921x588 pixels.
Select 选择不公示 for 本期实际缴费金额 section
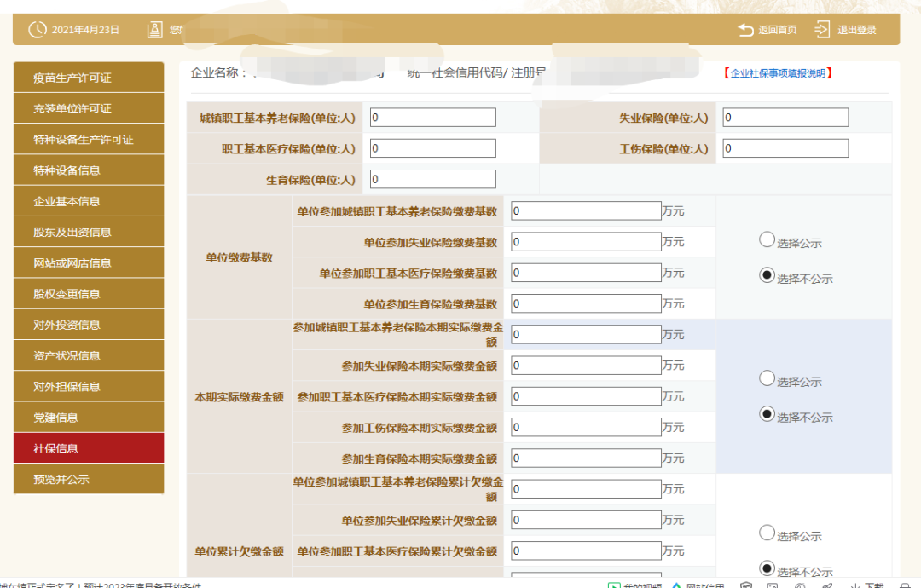766,416
